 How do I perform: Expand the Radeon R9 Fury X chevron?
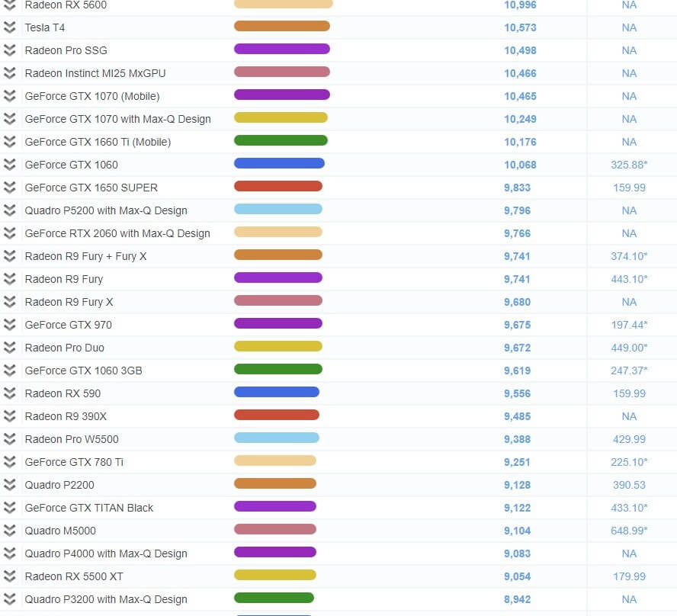tap(9, 302)
